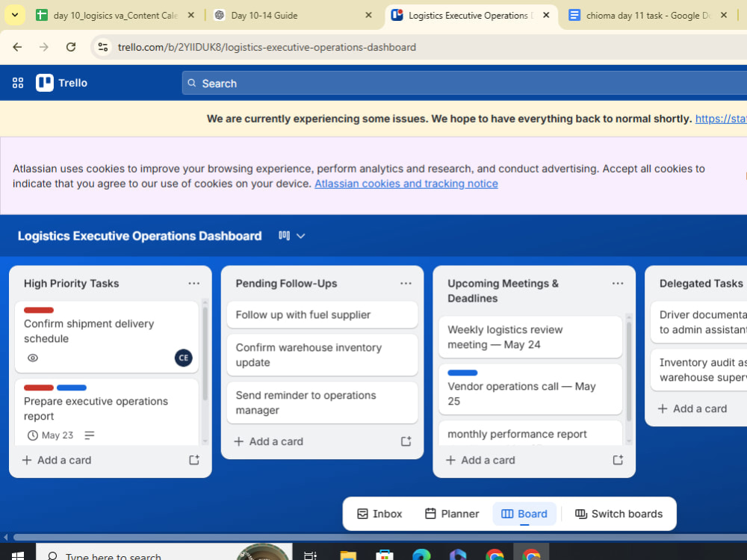Click the board horizontal scrollbar
The height and width of the screenshot is (560, 747).
[x=380, y=537]
